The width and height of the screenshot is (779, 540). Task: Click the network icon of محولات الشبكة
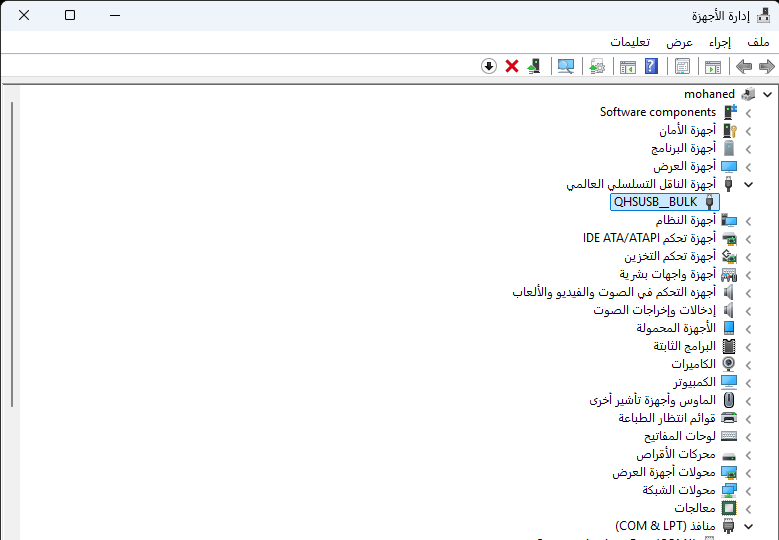[x=729, y=490]
